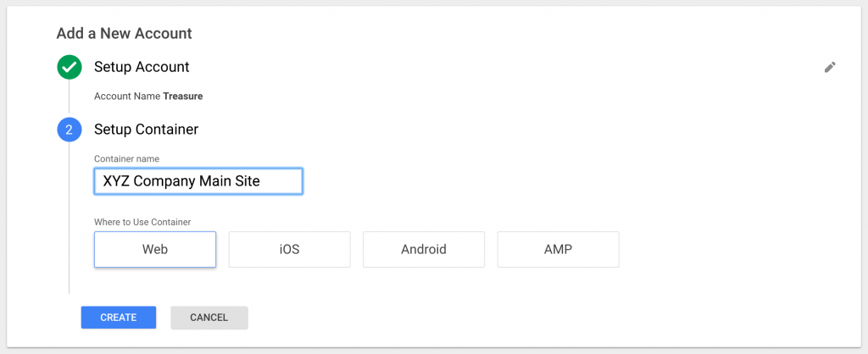The image size is (868, 354).
Task: Click the CANCEL button
Action: click(x=209, y=318)
